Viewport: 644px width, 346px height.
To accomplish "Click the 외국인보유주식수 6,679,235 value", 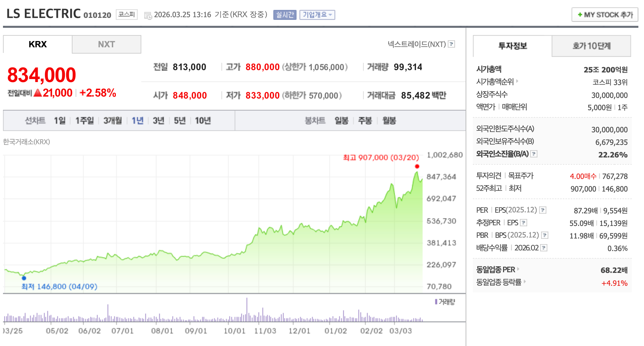I will point(612,142).
